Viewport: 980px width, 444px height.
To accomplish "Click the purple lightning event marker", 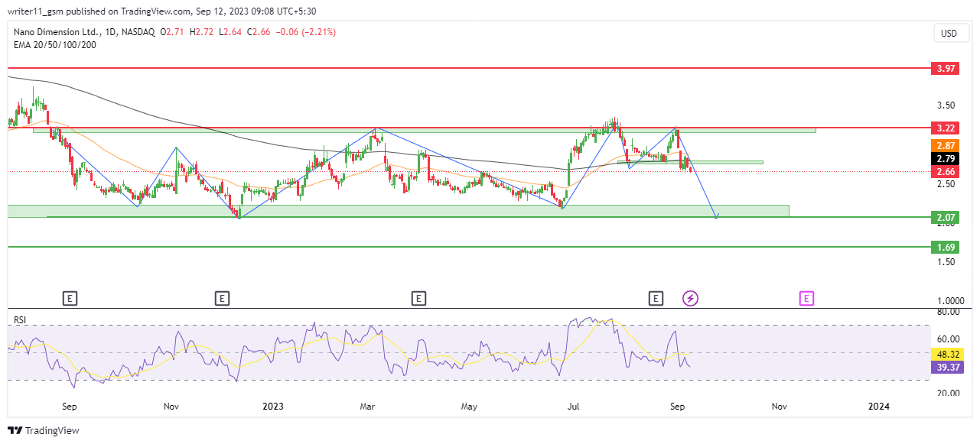I will coord(690,298).
